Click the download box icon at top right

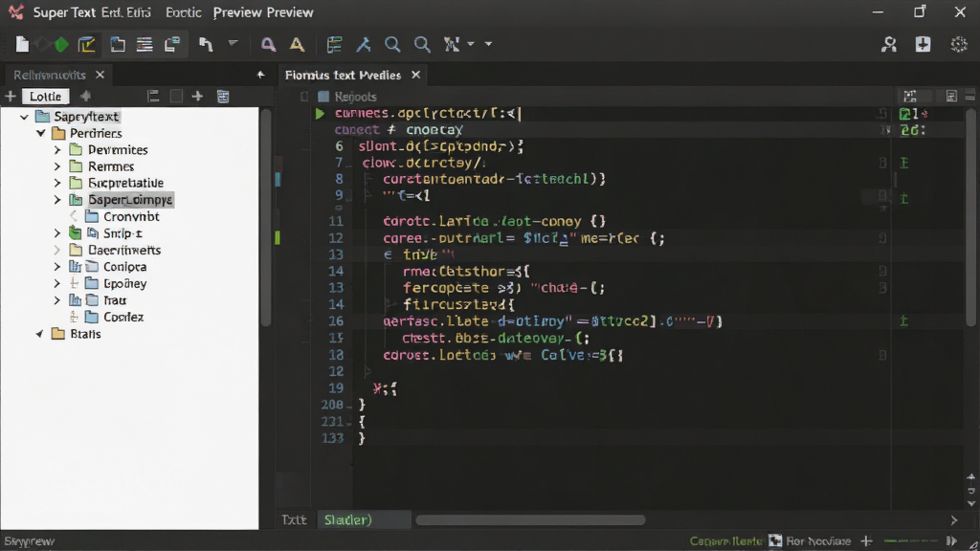pyautogui.click(x=924, y=44)
